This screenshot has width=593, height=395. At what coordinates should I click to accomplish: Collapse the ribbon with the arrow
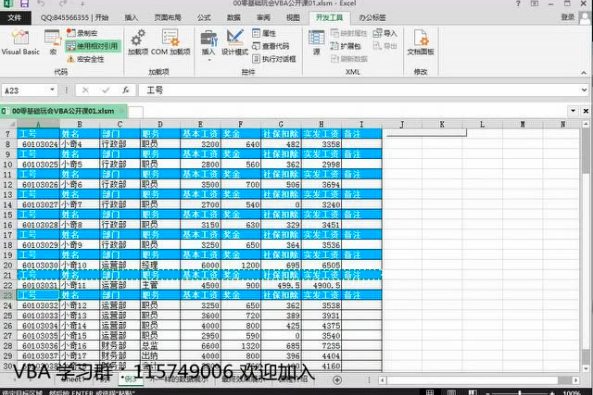(584, 72)
